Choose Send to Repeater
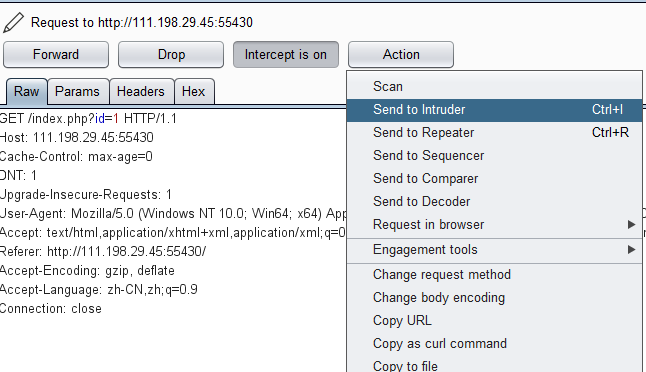Image resolution: width=646 pixels, height=372 pixels. tap(494, 133)
